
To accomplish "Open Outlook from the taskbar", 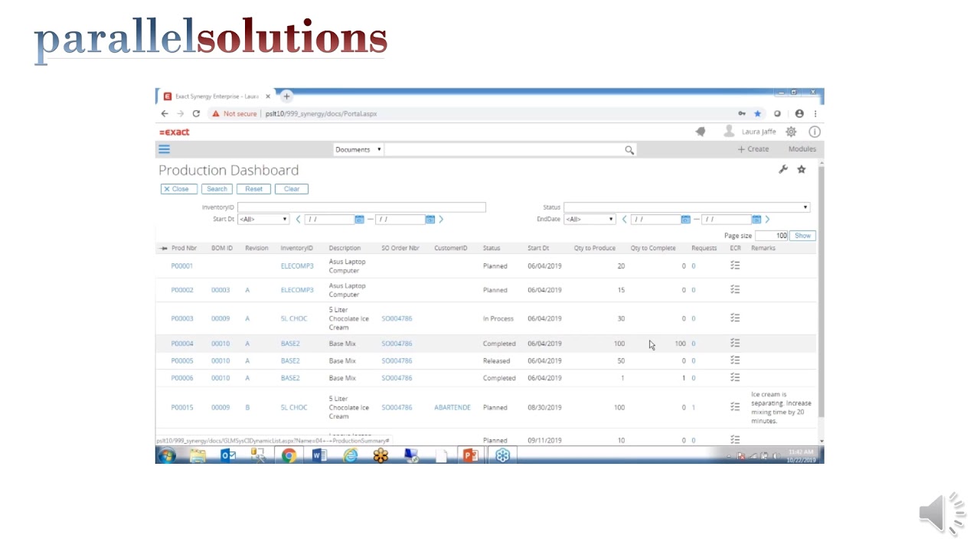I will click(x=228, y=455).
